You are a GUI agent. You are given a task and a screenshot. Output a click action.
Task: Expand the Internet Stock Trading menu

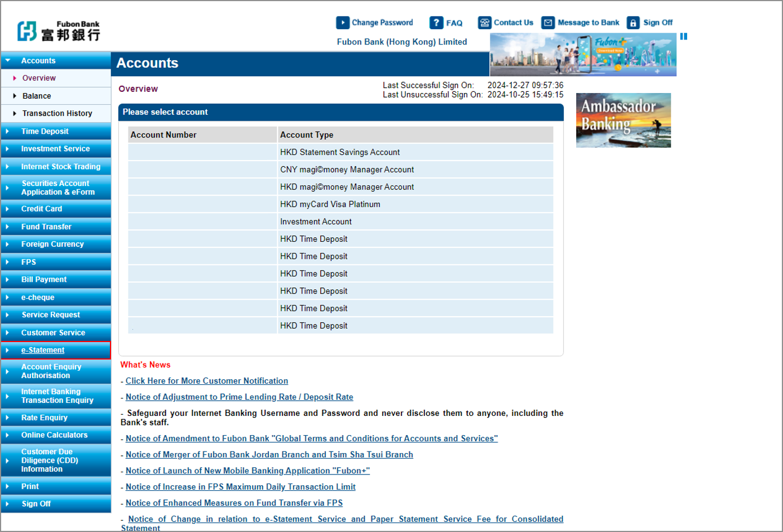coord(56,167)
